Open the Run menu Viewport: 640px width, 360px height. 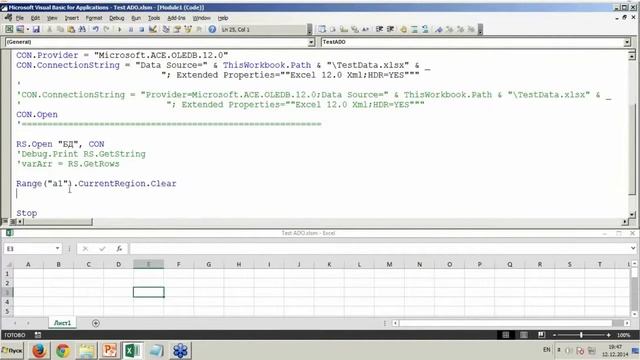(136, 18)
